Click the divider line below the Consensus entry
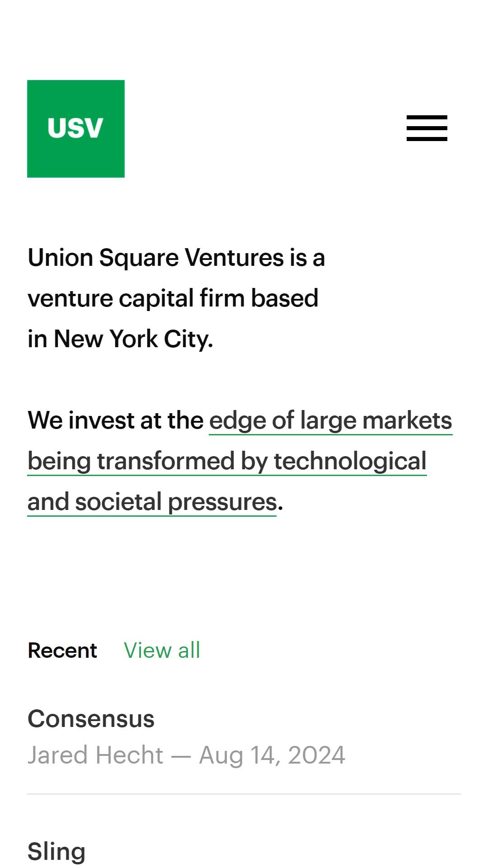The image size is (488, 868). pyautogui.click(x=244, y=794)
